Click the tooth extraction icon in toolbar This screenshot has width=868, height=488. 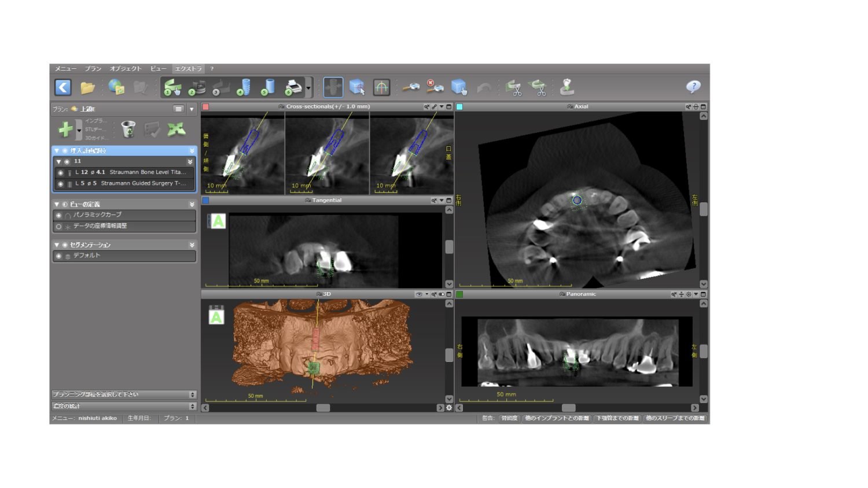pyautogui.click(x=567, y=87)
